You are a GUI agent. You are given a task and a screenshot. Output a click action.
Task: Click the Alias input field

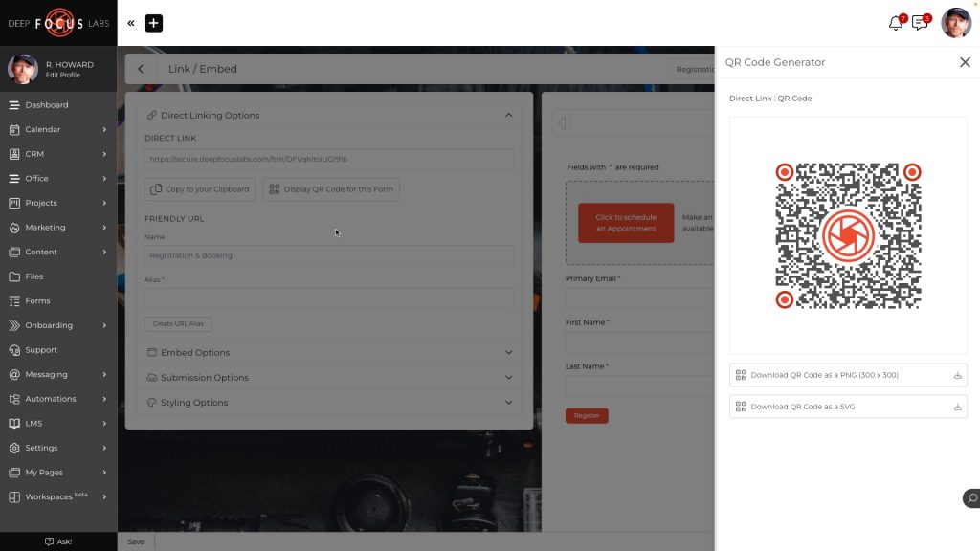coord(328,299)
